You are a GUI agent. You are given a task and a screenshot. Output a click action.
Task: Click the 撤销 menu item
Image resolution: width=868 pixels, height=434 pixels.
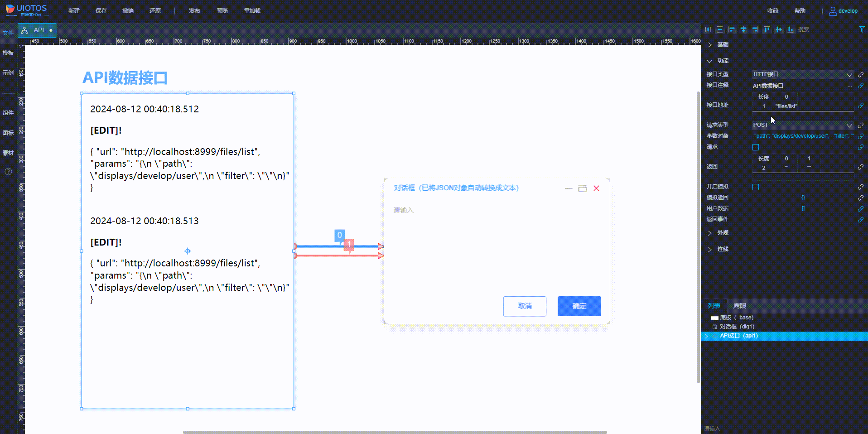(128, 11)
